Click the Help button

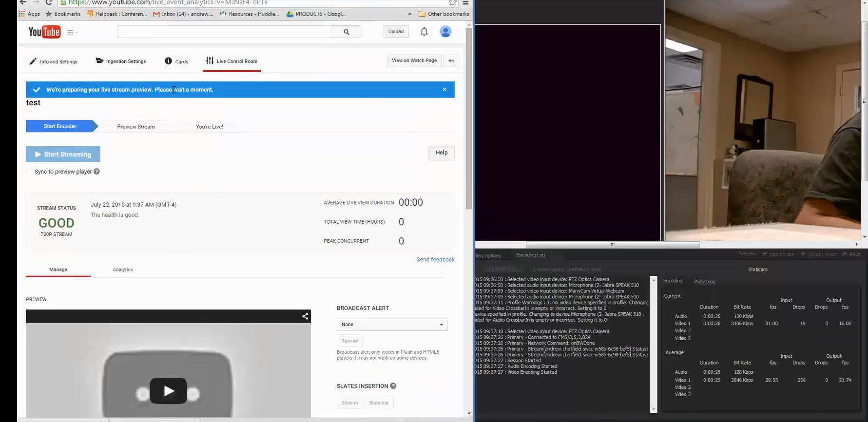click(442, 153)
